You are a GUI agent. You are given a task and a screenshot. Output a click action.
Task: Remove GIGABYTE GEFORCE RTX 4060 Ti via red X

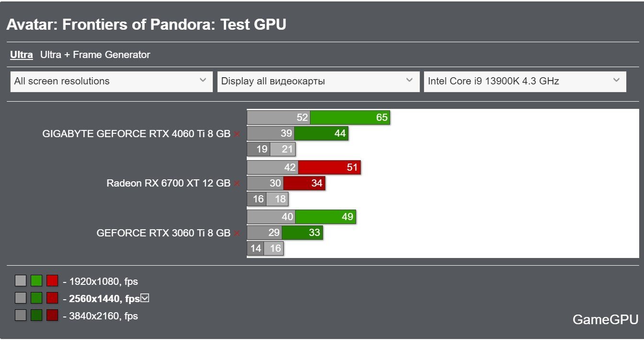point(237,134)
